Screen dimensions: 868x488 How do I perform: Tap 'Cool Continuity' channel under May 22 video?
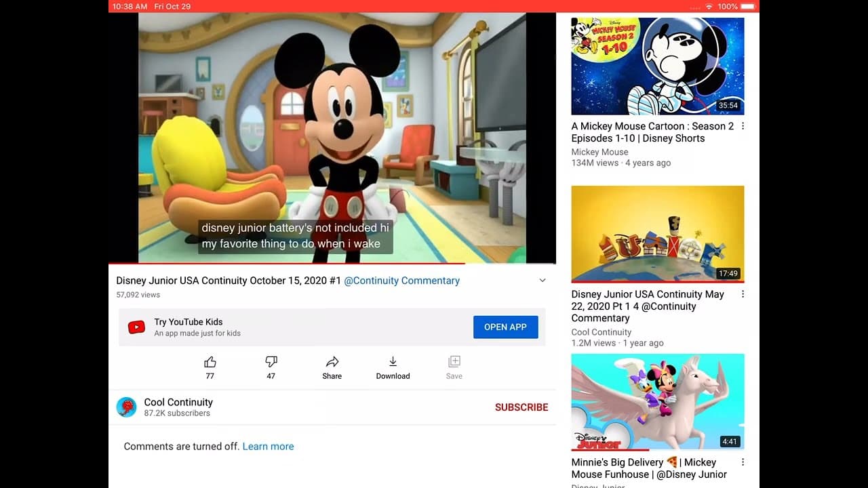(601, 332)
